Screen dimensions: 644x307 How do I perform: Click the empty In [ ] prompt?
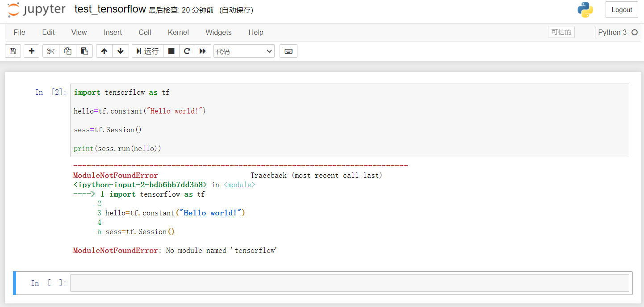point(49,283)
